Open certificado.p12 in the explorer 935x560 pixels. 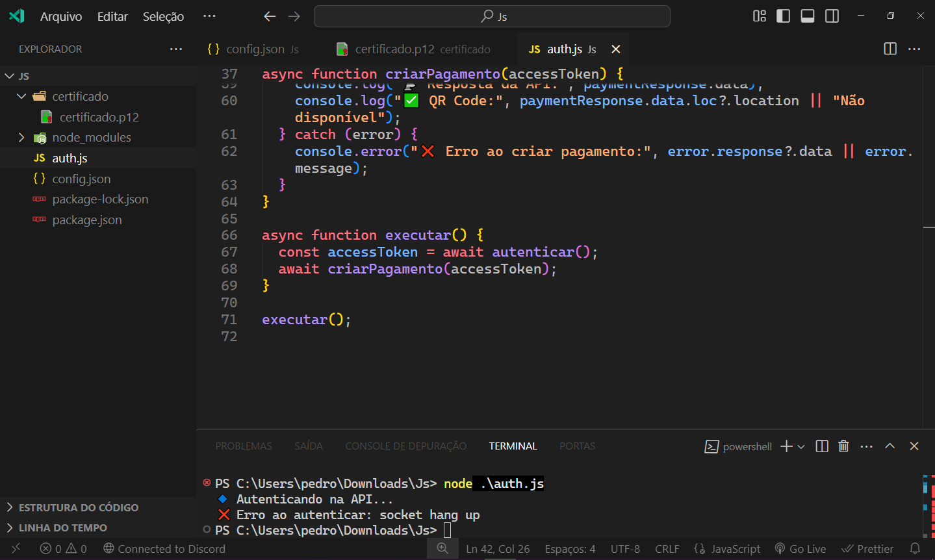tap(98, 117)
